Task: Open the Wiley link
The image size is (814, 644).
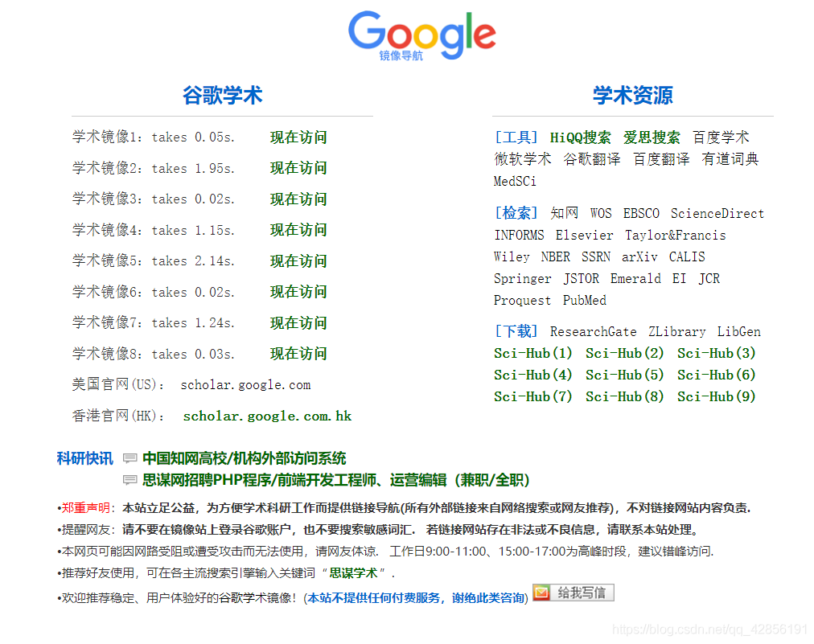Action: tap(512, 256)
